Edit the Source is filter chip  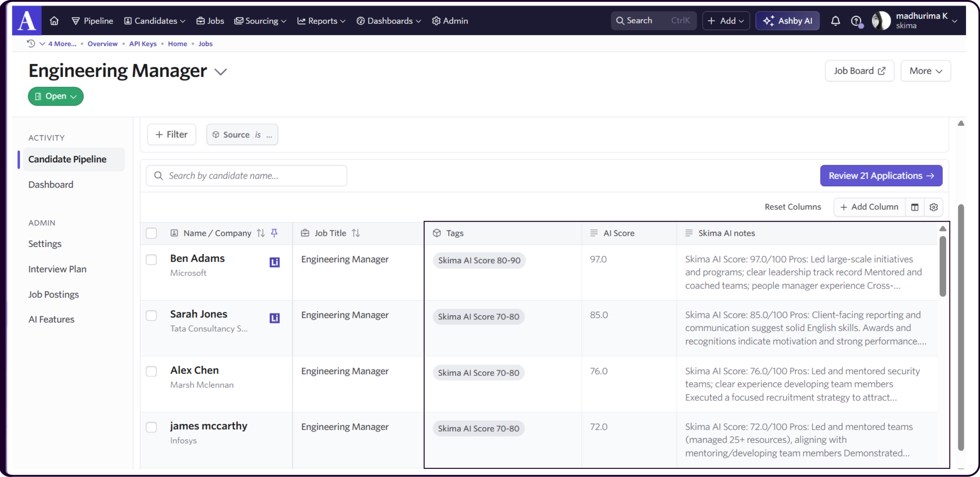pyautogui.click(x=242, y=134)
